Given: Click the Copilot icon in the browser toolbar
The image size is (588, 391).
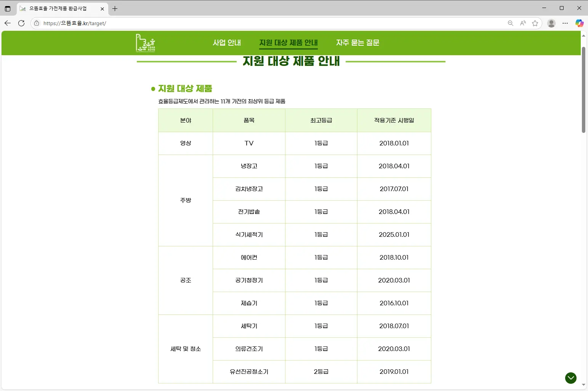Looking at the screenshot, I should (580, 23).
